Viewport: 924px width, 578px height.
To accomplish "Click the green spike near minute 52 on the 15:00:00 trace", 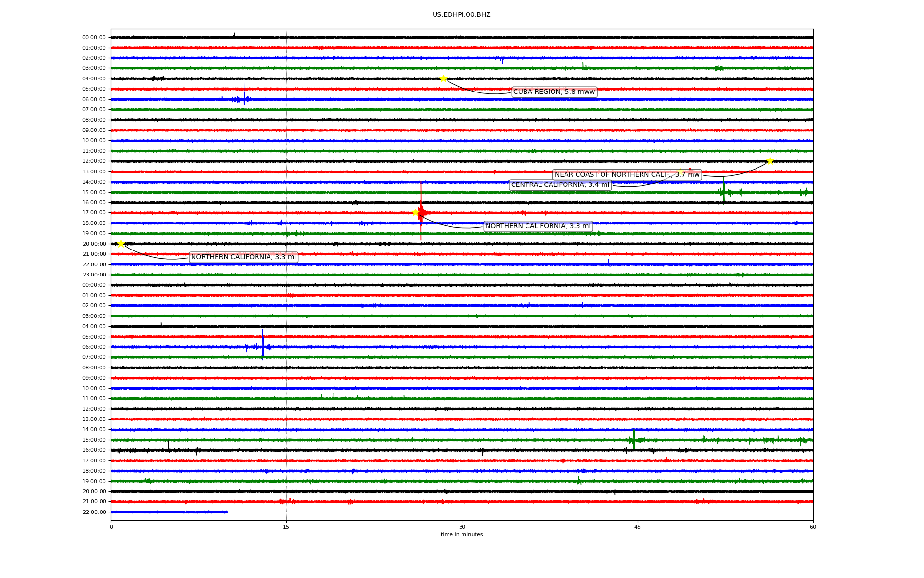I will click(723, 192).
